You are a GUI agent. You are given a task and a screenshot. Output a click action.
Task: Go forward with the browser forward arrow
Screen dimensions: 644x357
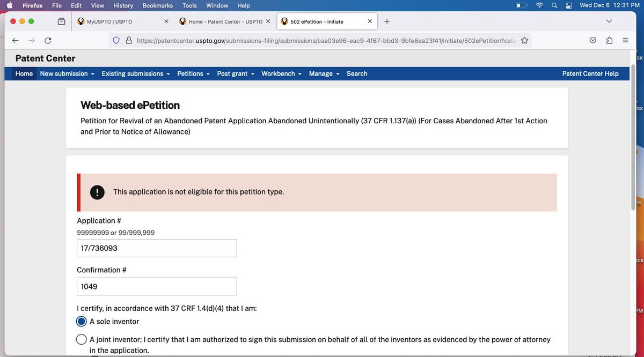coord(32,40)
